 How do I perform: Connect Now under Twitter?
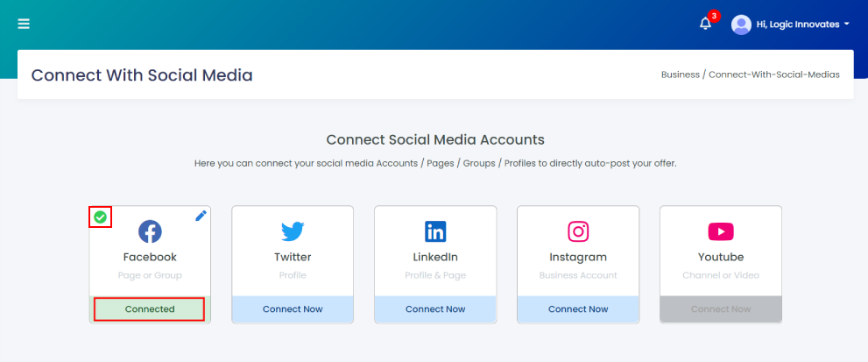click(x=293, y=309)
